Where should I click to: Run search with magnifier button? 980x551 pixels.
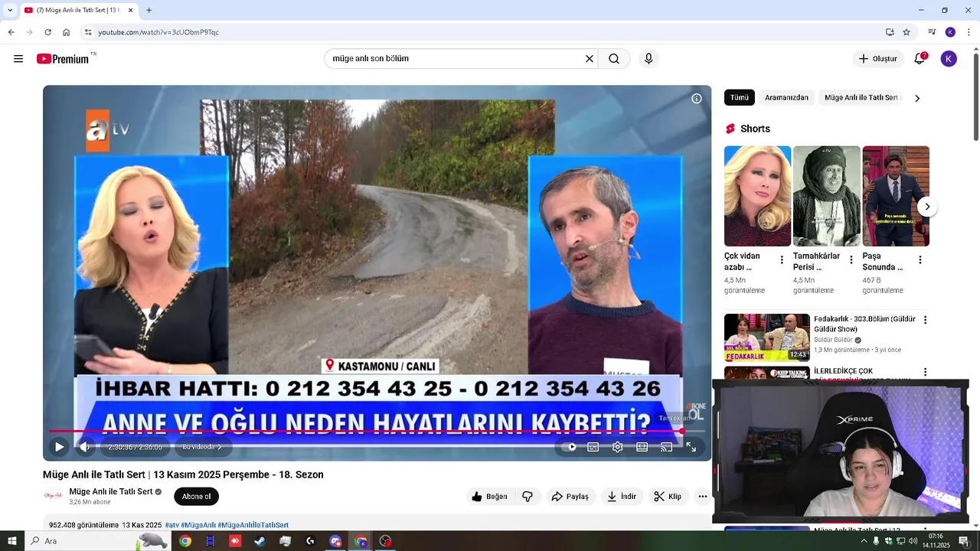tap(614, 59)
